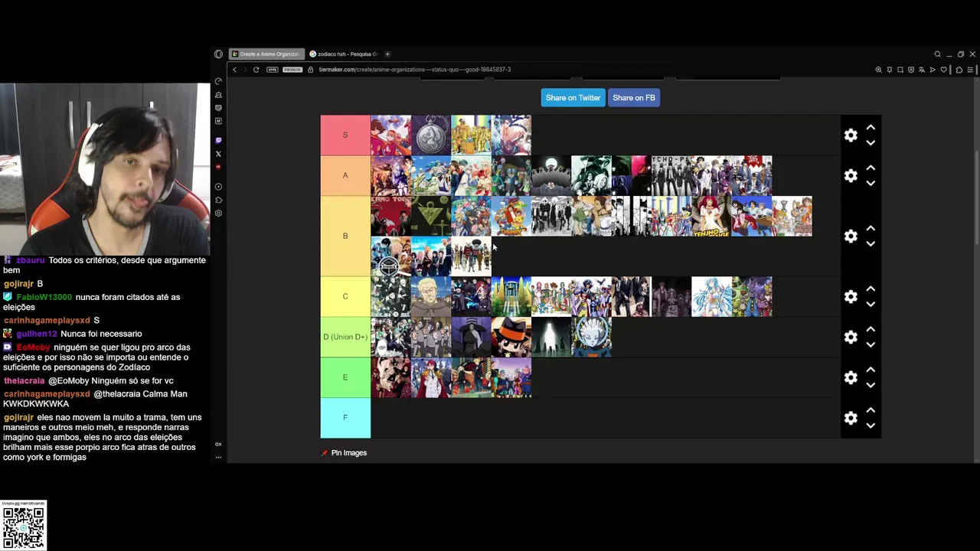The height and width of the screenshot is (551, 980).
Task: Click the cyan F tier label cell
Action: click(345, 418)
